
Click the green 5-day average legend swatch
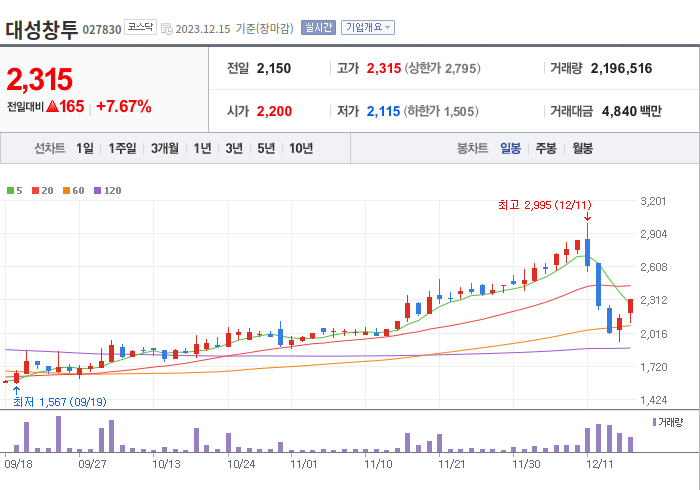(10, 191)
